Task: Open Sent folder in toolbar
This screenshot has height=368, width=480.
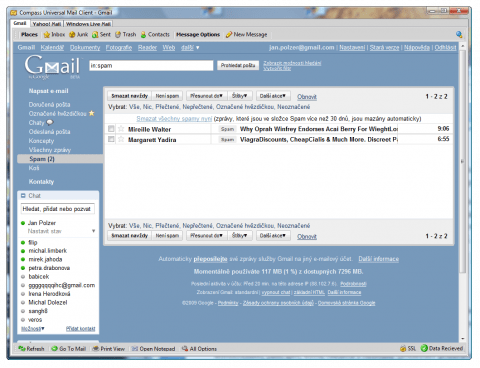Action: tap(101, 34)
